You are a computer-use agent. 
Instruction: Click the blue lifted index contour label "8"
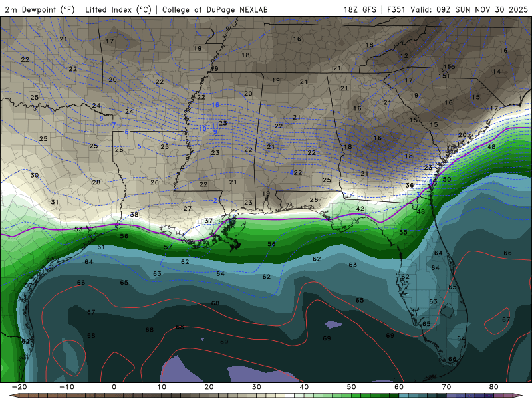[101, 118]
